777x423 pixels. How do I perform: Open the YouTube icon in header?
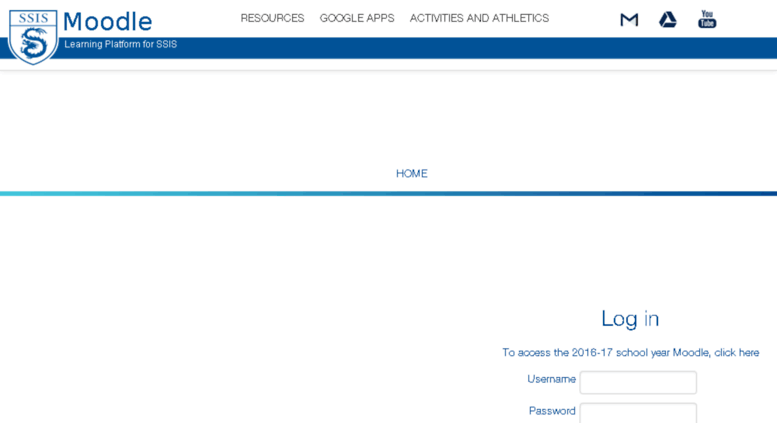pos(707,19)
